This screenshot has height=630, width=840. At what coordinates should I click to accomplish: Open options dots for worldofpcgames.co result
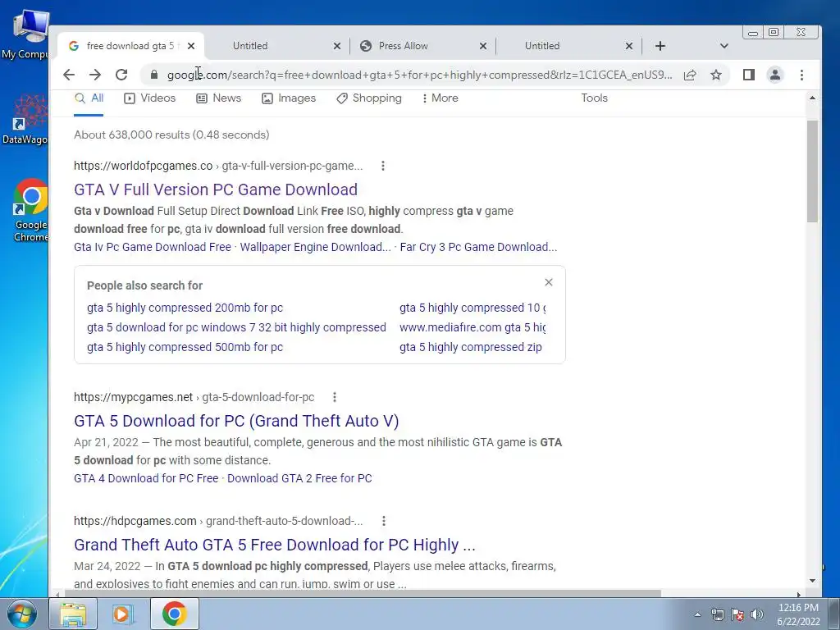pyautogui.click(x=382, y=166)
